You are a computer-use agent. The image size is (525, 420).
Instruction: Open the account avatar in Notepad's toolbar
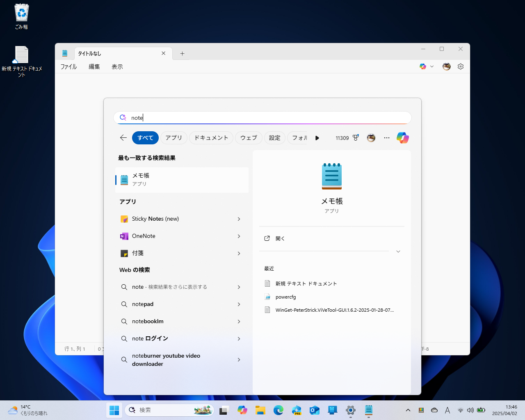click(447, 66)
